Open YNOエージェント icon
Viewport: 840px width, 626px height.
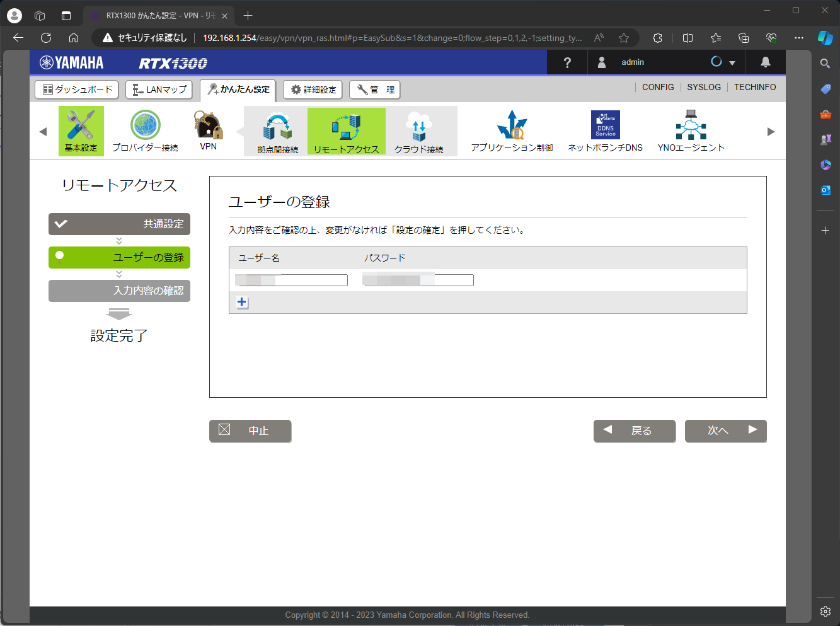click(x=691, y=130)
